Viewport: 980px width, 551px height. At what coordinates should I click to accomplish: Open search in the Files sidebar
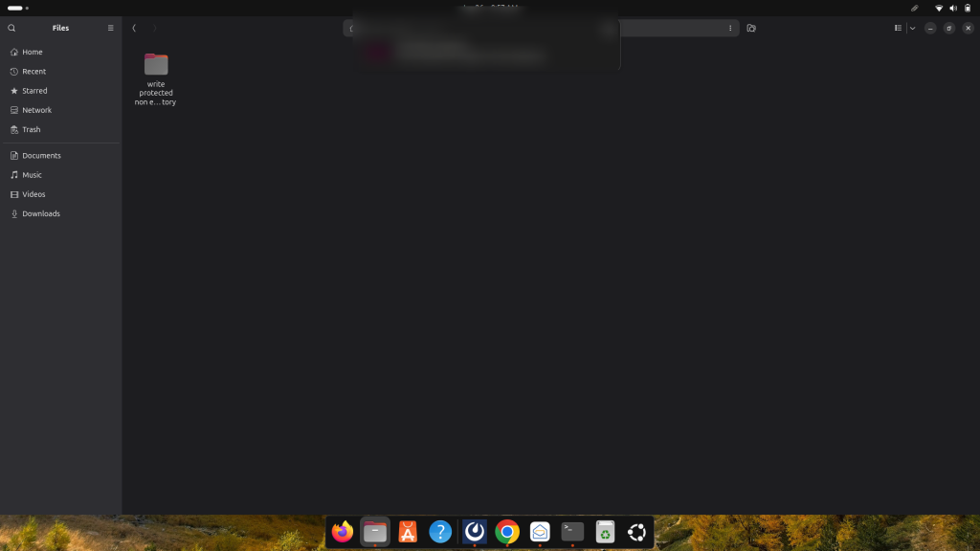(11, 28)
